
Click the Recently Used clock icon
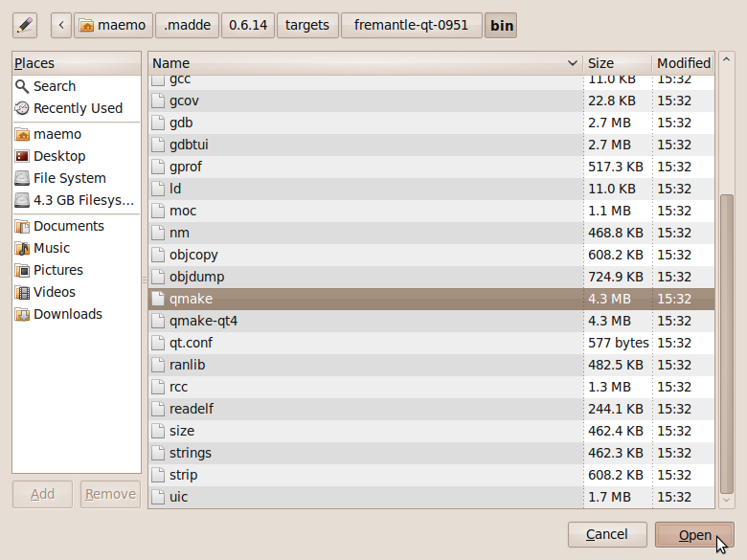[x=22, y=108]
